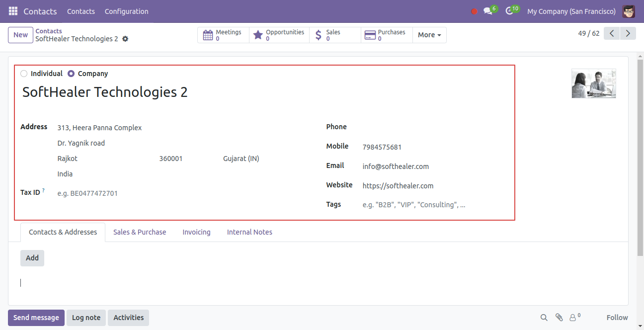The image size is (644, 330).
Task: Go to next contact record
Action: coord(628,33)
